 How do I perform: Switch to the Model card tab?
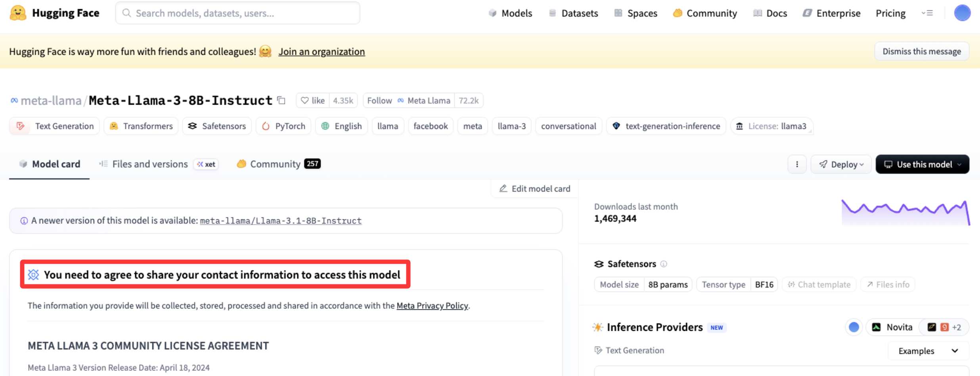point(50,164)
